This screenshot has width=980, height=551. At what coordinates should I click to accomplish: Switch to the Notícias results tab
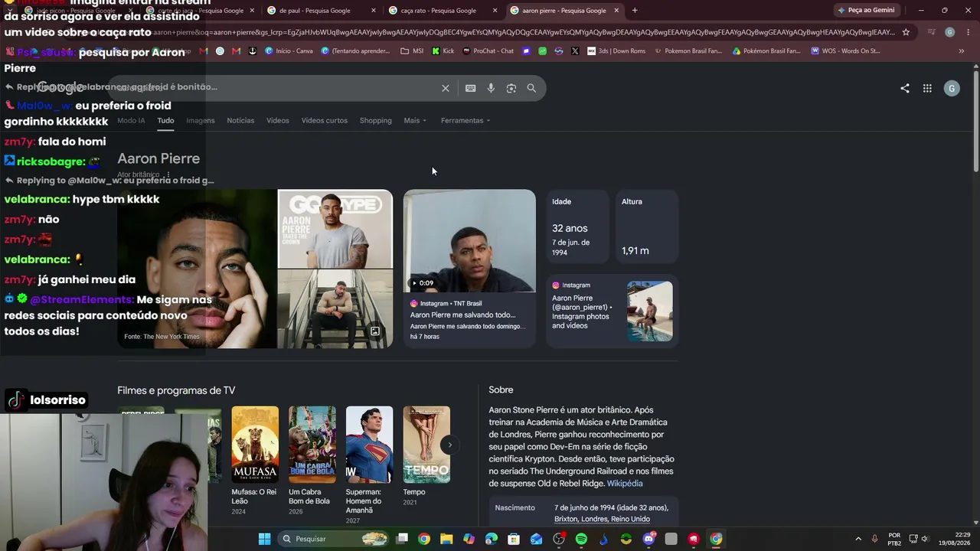click(x=240, y=120)
